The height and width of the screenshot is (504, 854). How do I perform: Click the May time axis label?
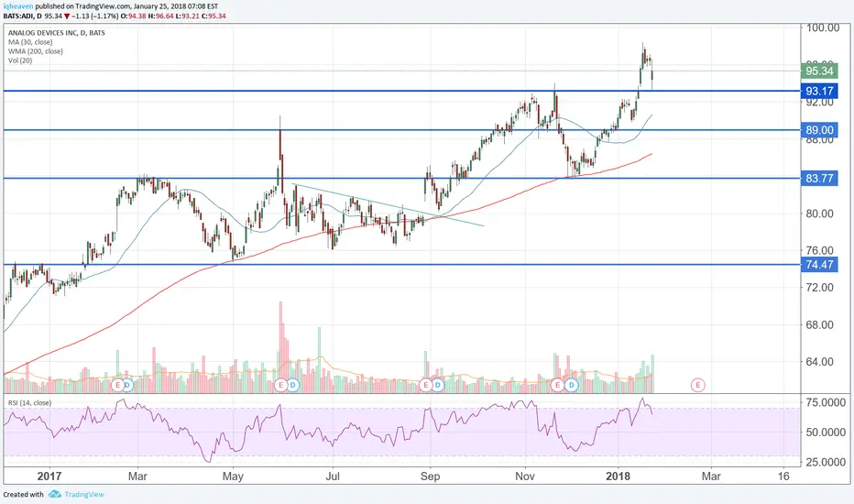point(233,477)
